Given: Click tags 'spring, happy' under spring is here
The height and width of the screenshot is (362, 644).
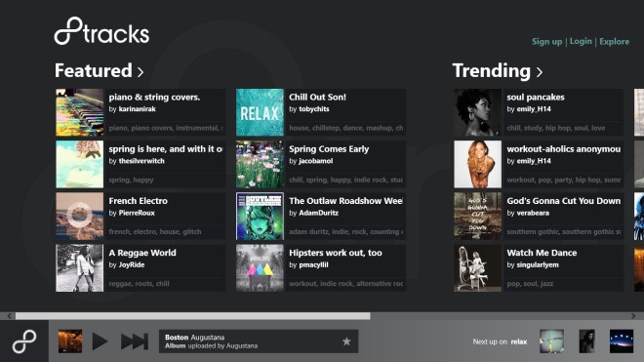Looking at the screenshot, I should pos(131,180).
